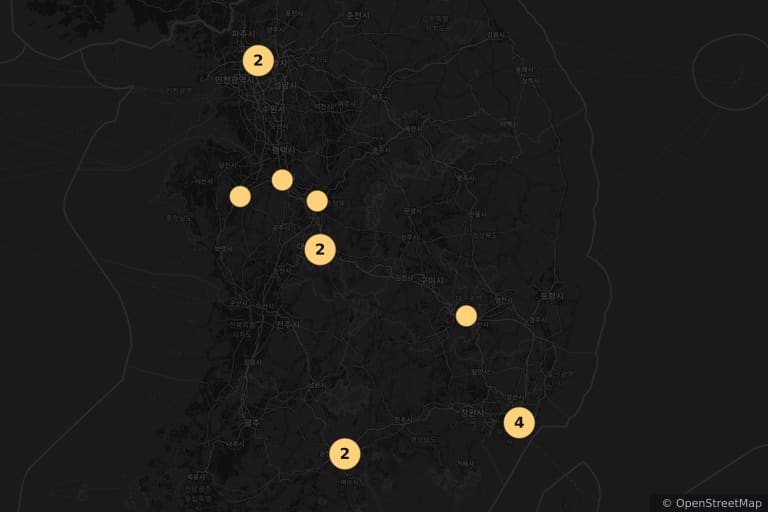Select the easternmost plain marker of the trio
This screenshot has height=512, width=768.
click(x=317, y=201)
